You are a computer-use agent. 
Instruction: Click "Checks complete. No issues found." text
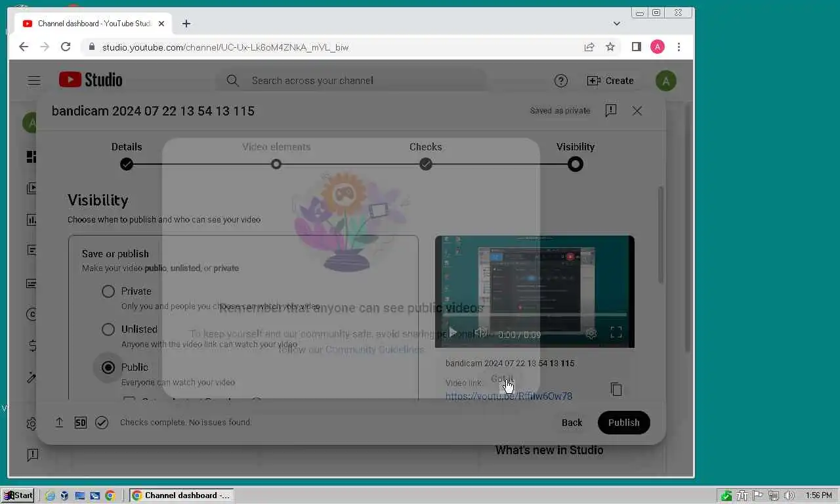[x=186, y=423]
